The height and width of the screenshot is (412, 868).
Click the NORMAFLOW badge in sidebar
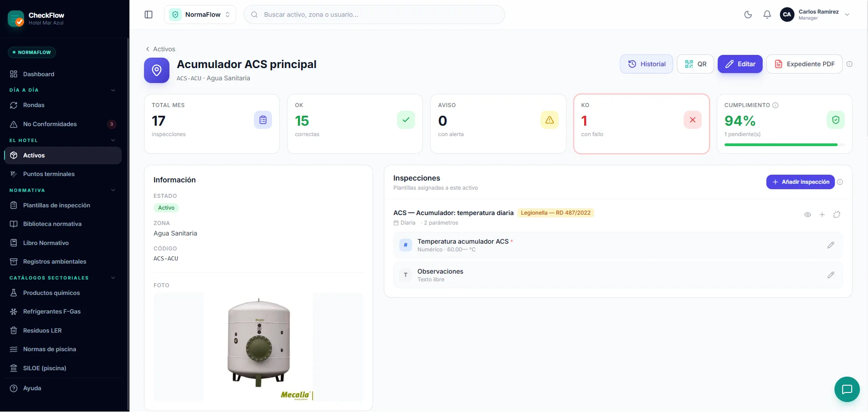tap(32, 53)
